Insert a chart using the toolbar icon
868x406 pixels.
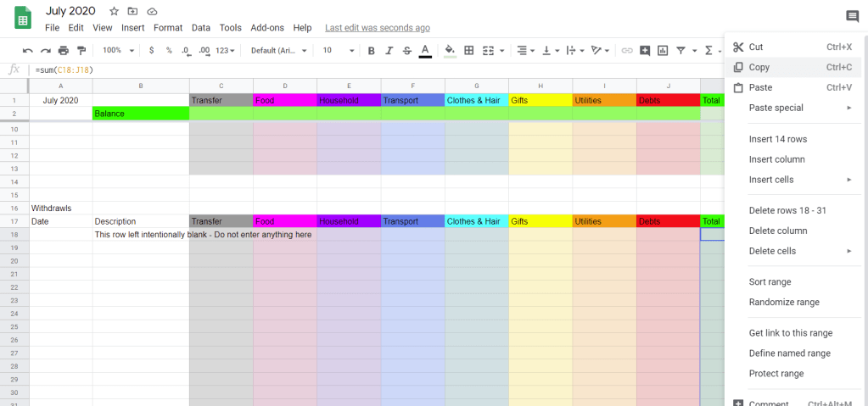coord(663,51)
